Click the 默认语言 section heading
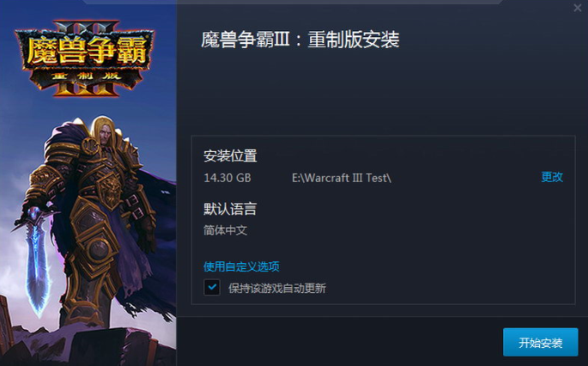This screenshot has width=588, height=366. [230, 209]
